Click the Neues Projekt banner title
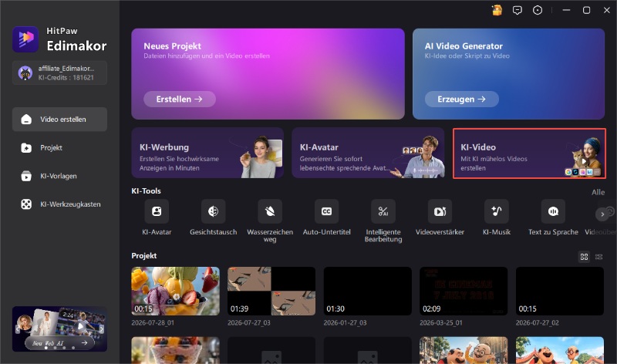The width and height of the screenshot is (617, 364). tap(172, 46)
